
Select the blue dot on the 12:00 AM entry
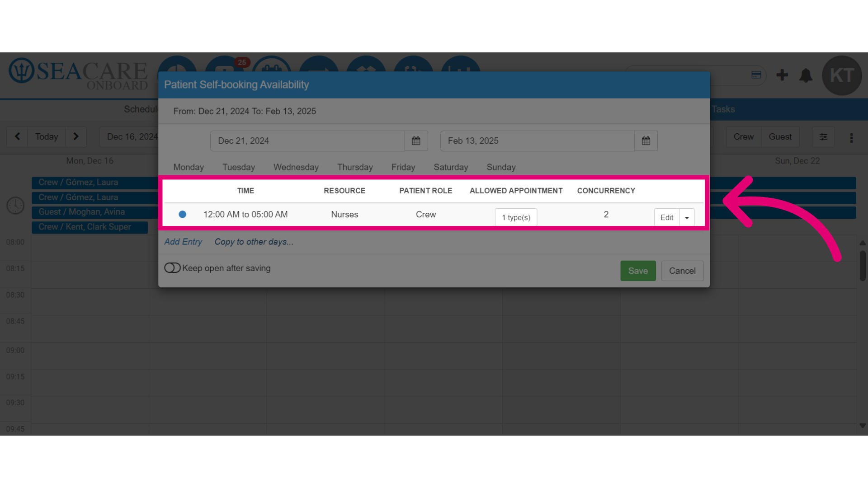[x=182, y=214]
